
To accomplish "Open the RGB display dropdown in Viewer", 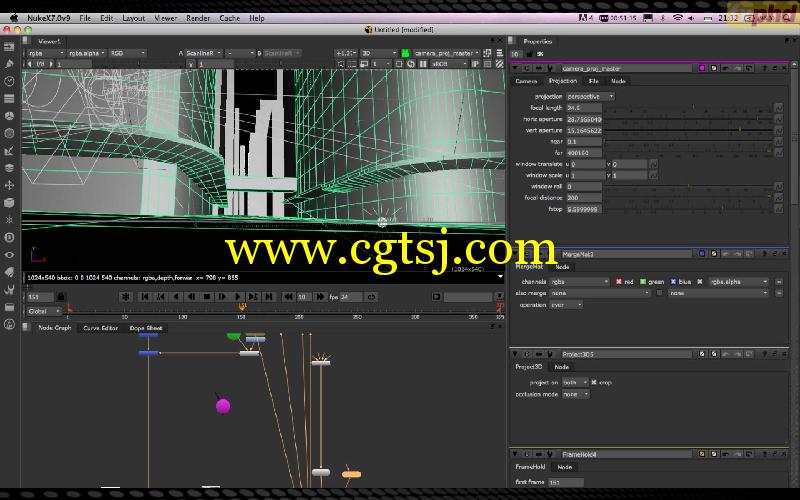I will point(128,53).
